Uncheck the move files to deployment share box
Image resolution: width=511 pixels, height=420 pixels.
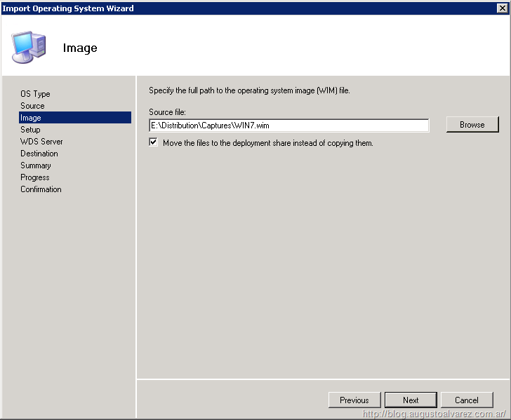[154, 142]
